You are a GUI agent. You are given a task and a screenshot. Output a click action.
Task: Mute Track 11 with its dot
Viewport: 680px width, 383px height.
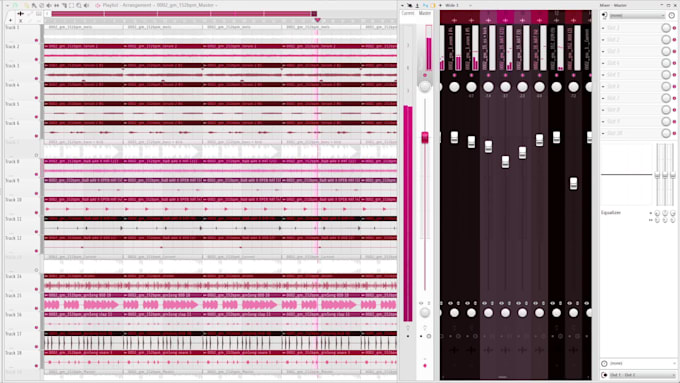pos(36,232)
